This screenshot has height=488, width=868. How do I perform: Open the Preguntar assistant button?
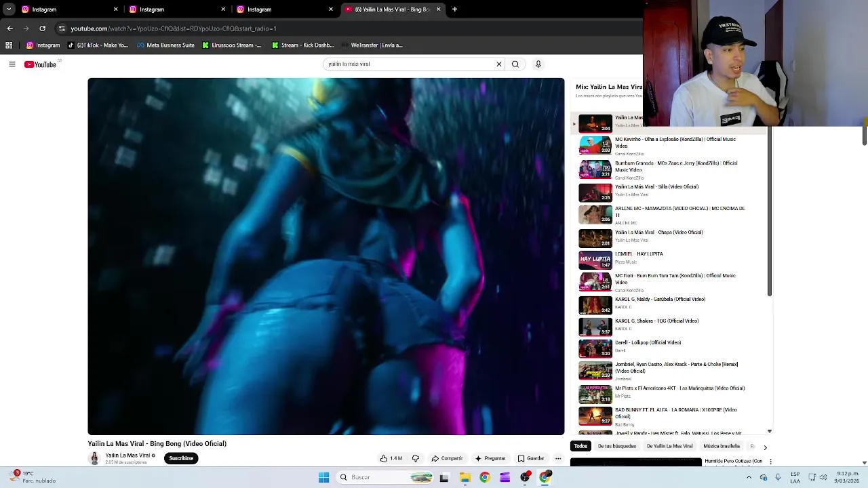[x=490, y=458]
